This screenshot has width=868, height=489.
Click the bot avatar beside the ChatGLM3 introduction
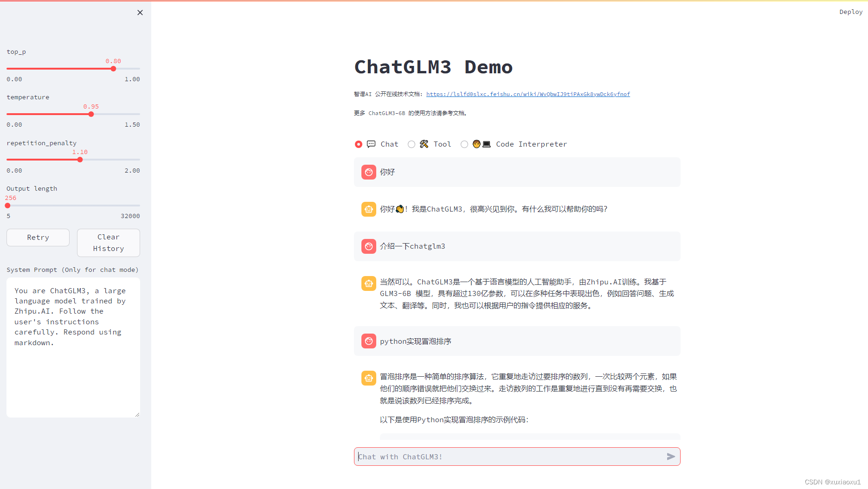(368, 283)
